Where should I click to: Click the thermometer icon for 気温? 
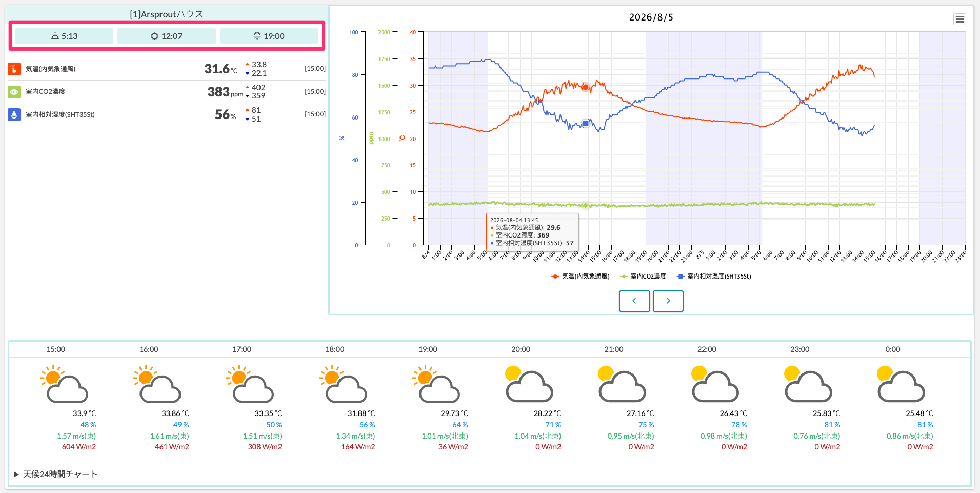point(14,69)
